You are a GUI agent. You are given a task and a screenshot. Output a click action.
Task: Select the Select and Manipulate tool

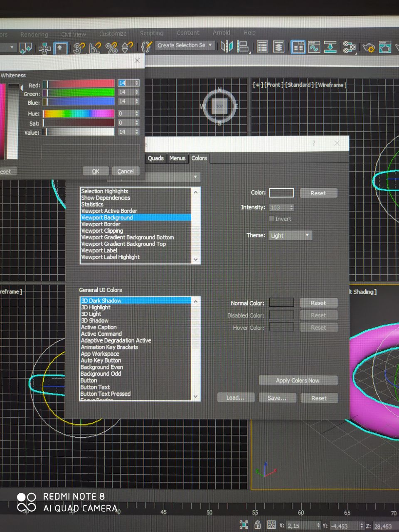(x=44, y=48)
